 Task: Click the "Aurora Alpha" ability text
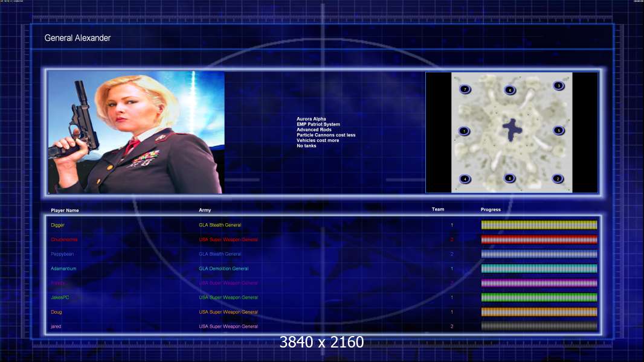[311, 119]
